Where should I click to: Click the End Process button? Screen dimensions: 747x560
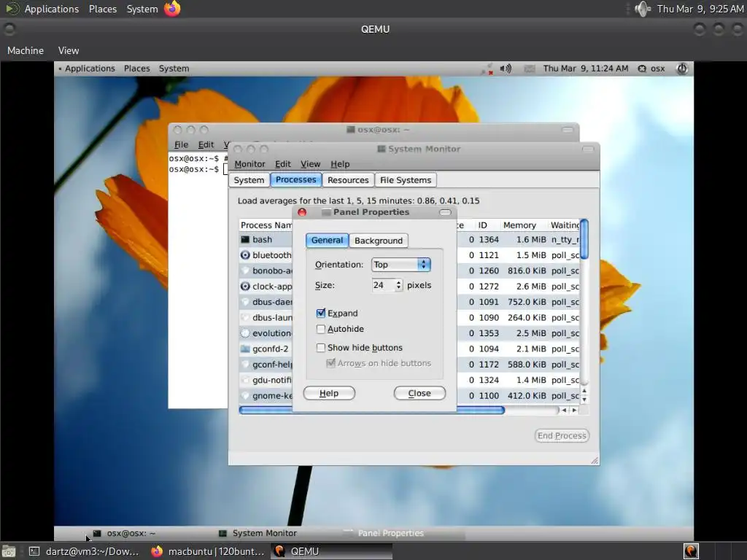(x=562, y=436)
